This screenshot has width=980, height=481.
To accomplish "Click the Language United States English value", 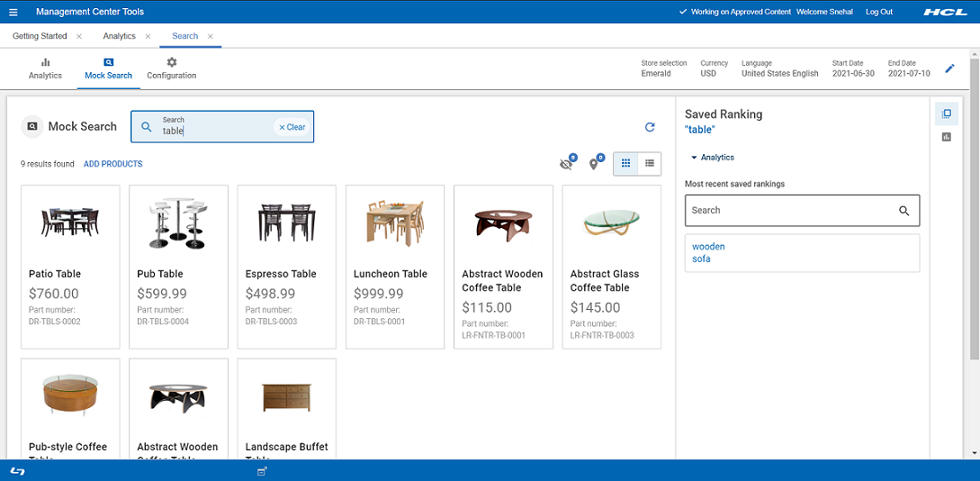I will pos(780,74).
